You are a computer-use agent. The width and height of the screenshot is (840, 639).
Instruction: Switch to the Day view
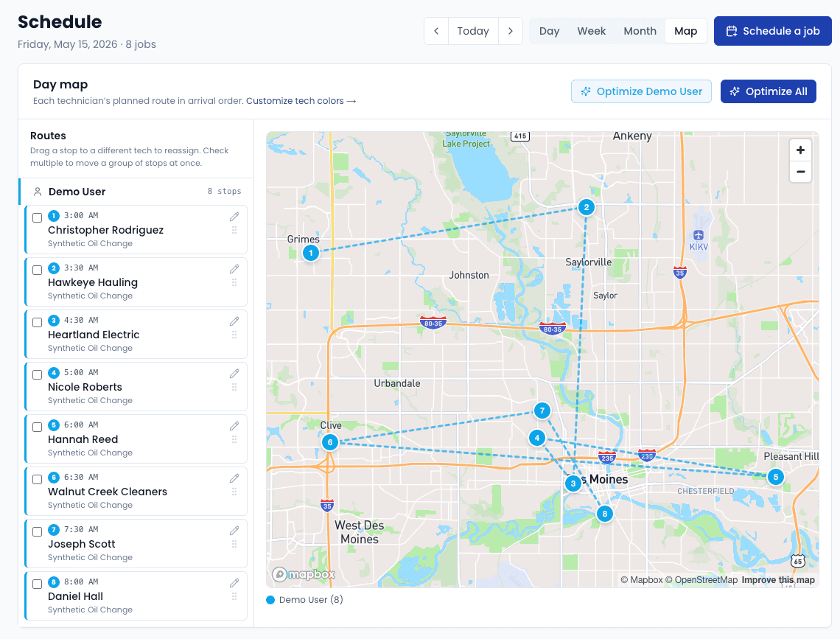click(x=549, y=31)
